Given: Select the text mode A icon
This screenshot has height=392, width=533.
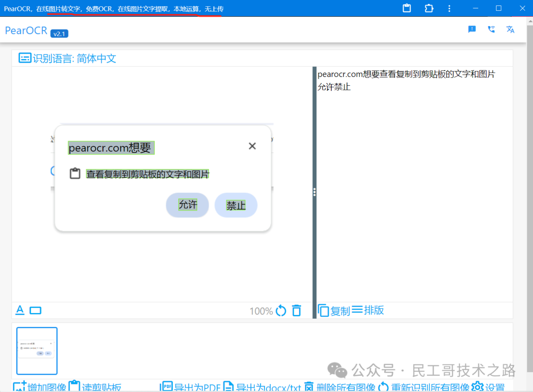Looking at the screenshot, I should 20,310.
